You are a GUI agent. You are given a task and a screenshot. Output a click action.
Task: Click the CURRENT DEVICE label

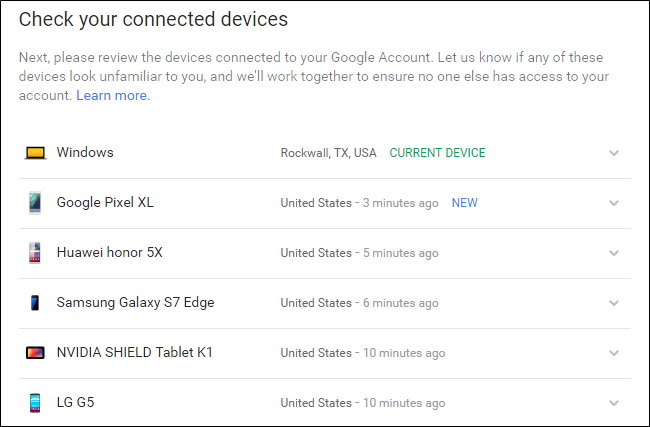[437, 153]
